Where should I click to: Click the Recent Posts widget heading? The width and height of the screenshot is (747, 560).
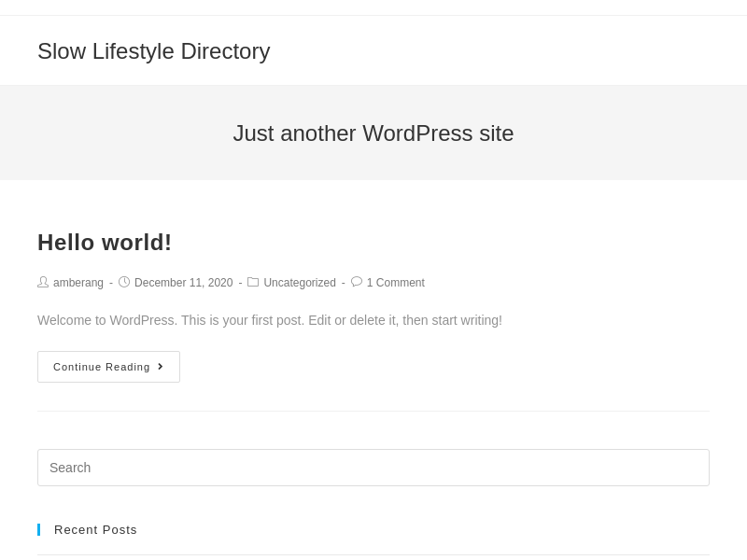click(x=95, y=530)
